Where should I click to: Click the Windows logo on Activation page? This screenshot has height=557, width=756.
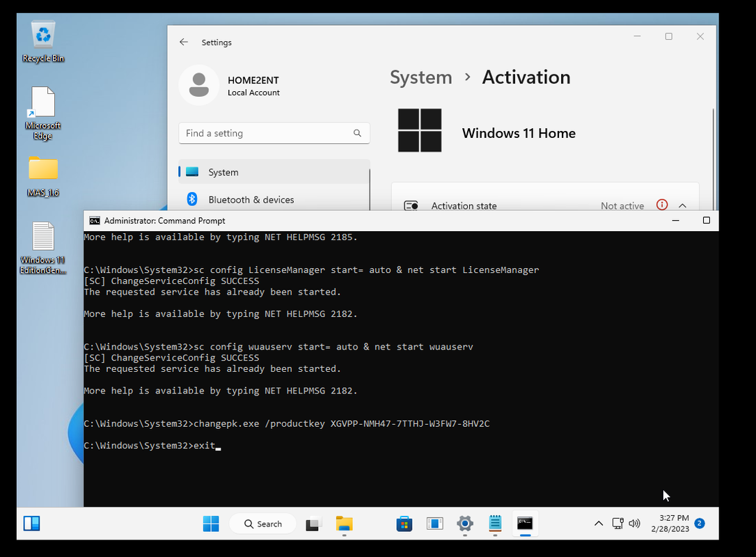point(420,130)
